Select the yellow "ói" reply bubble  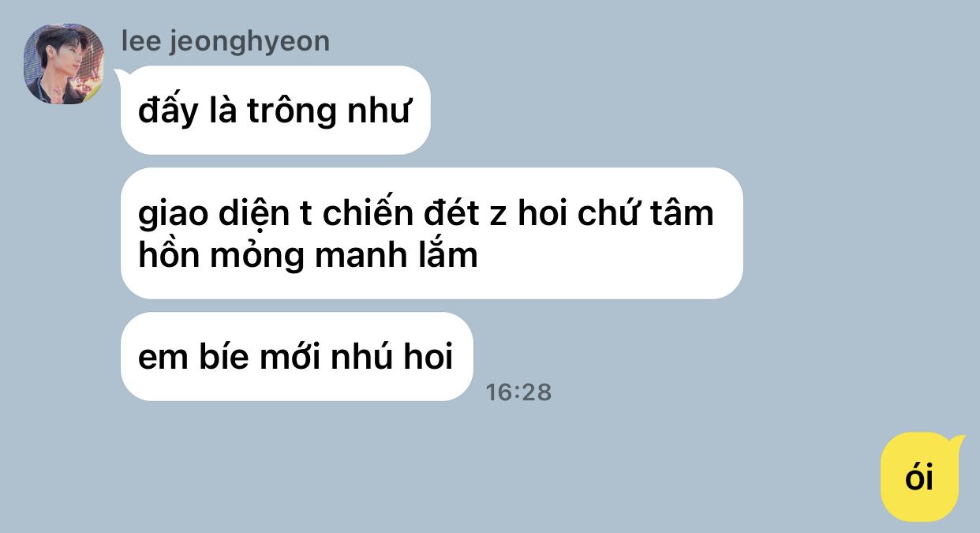tap(920, 477)
